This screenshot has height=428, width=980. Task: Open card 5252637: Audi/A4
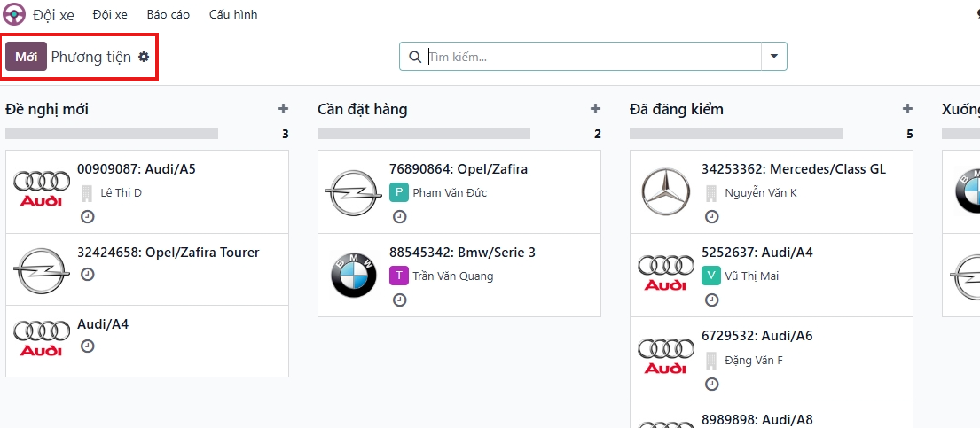[x=772, y=275]
